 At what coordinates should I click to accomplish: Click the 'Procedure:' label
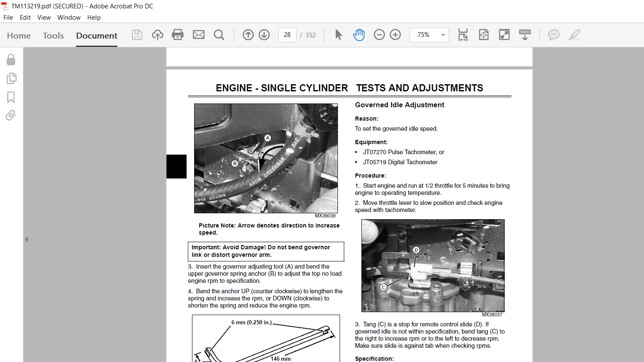[x=371, y=176]
